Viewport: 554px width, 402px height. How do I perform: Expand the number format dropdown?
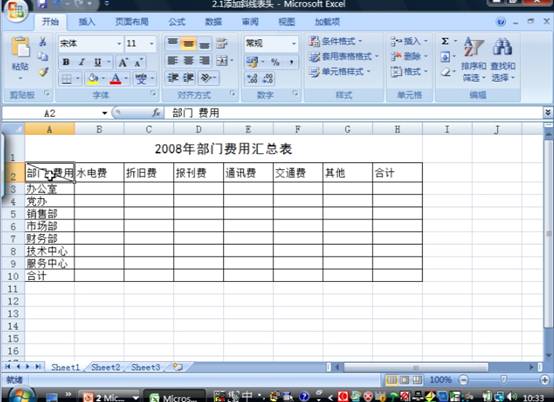coord(294,43)
